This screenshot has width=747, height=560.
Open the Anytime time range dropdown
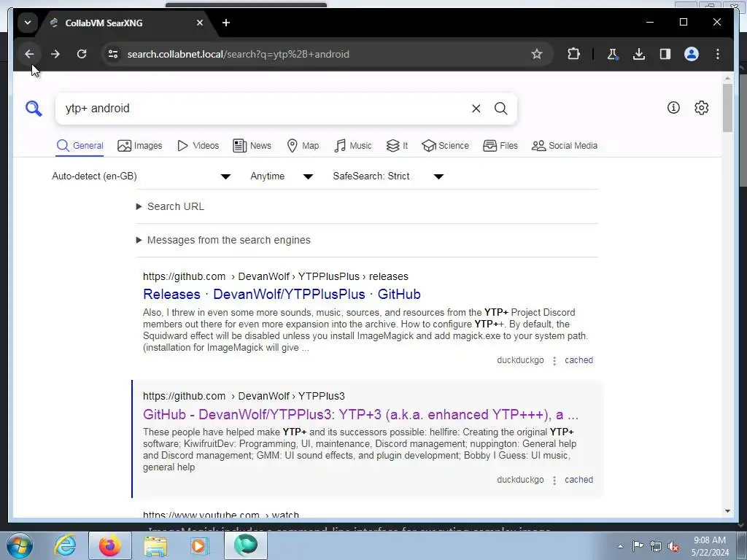282,176
